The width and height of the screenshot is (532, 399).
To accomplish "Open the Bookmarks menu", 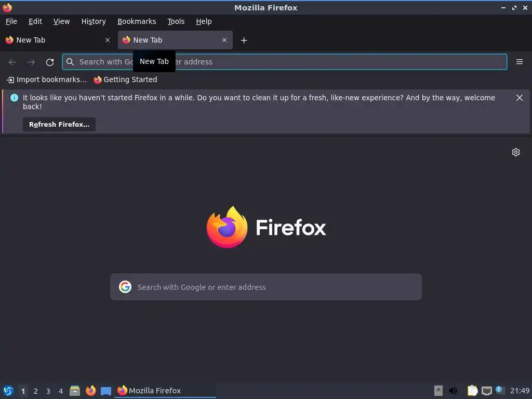I will [x=137, y=21].
